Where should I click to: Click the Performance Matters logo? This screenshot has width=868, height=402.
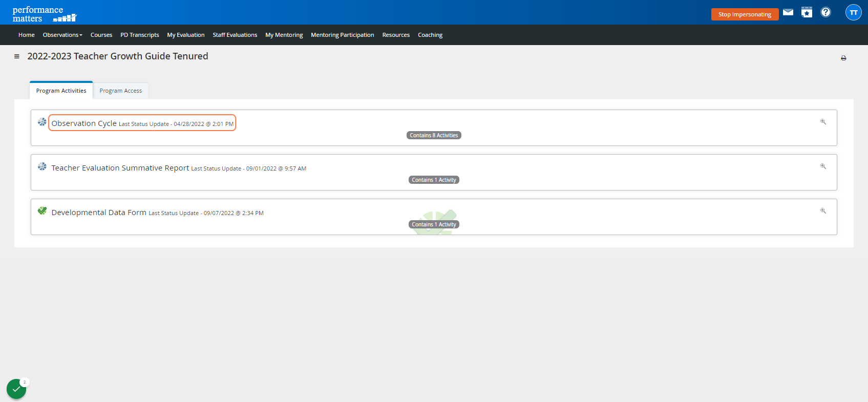44,14
